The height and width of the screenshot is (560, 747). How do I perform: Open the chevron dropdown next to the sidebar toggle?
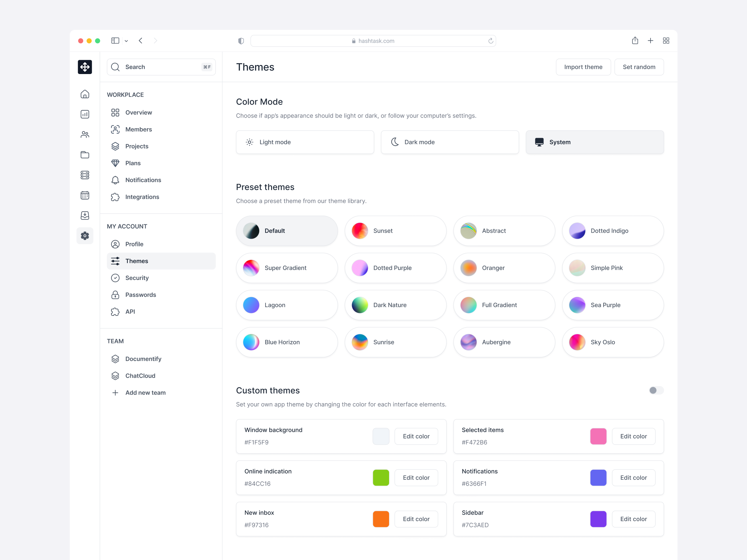[x=126, y=40]
